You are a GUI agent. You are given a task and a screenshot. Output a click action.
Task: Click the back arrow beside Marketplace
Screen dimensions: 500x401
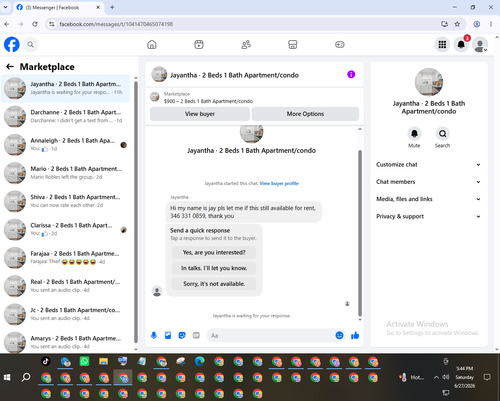pyautogui.click(x=10, y=67)
